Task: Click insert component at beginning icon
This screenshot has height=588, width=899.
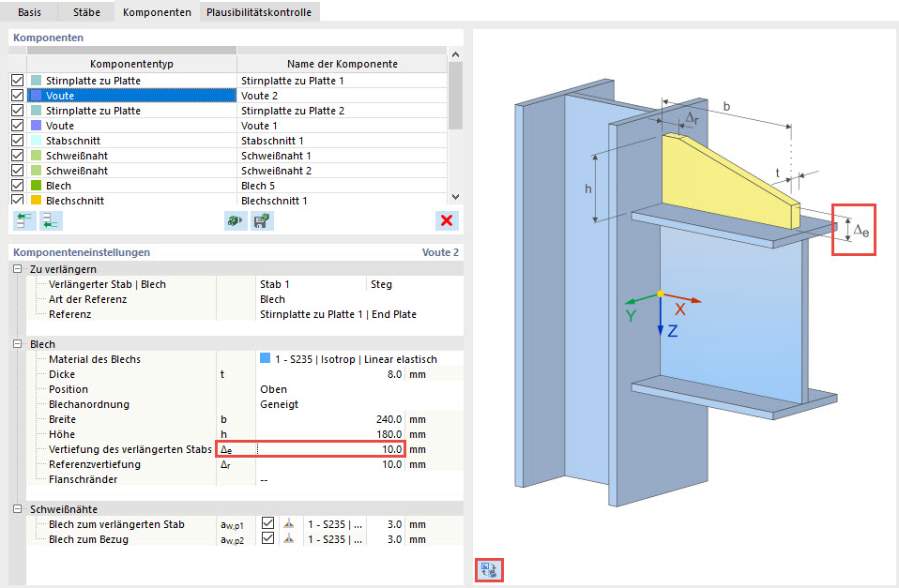Action: (x=24, y=220)
